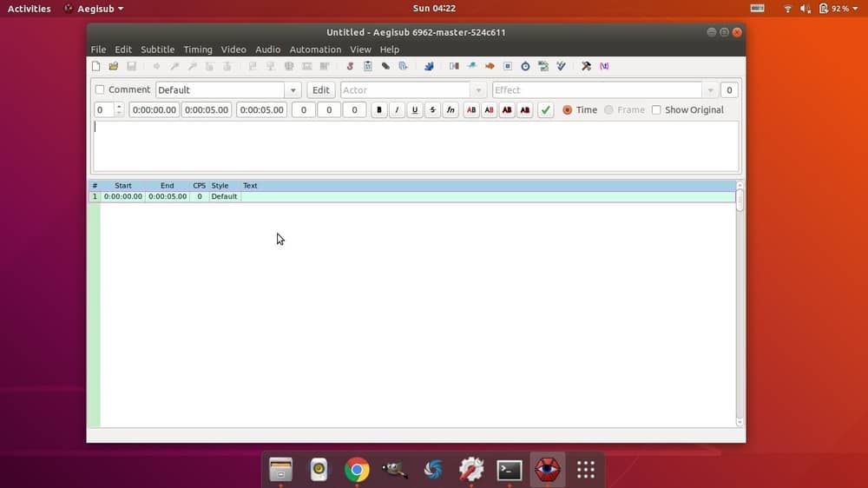The image size is (868, 488).
Task: Select the Frame radio button
Action: coord(608,109)
